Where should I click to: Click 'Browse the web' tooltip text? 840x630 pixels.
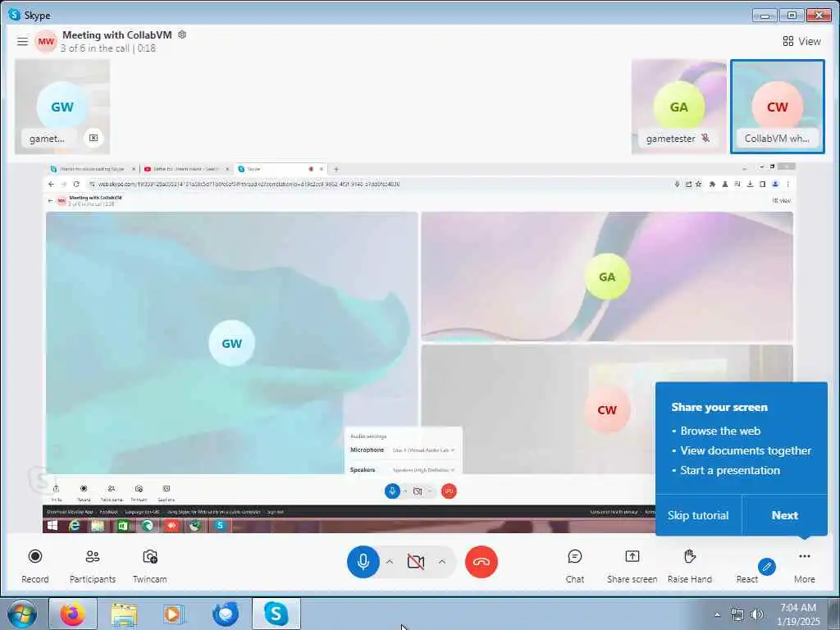pos(720,431)
